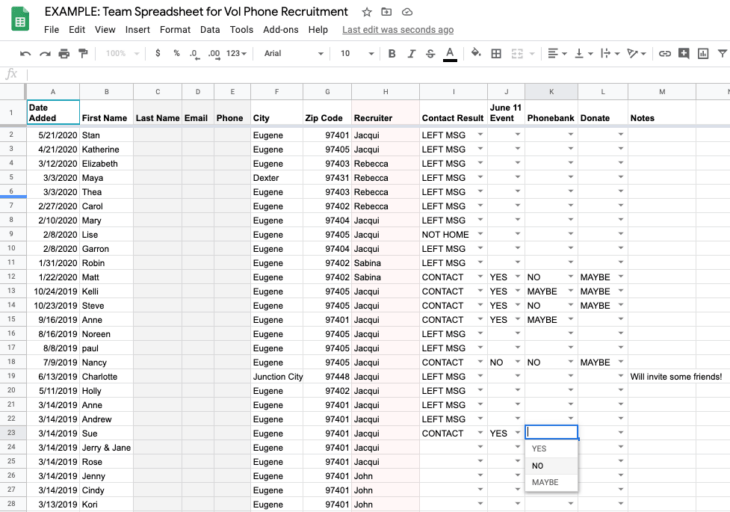Open the Help menu
The image size is (730, 512).
(318, 30)
